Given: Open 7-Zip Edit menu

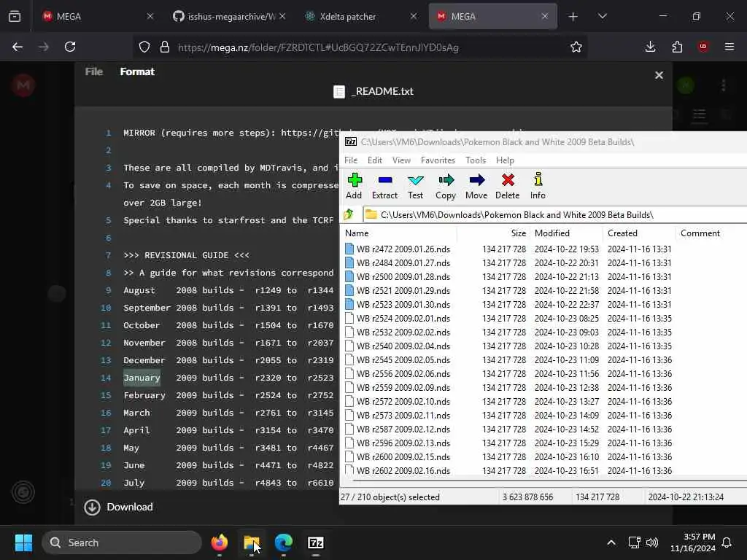Looking at the screenshot, I should [375, 160].
